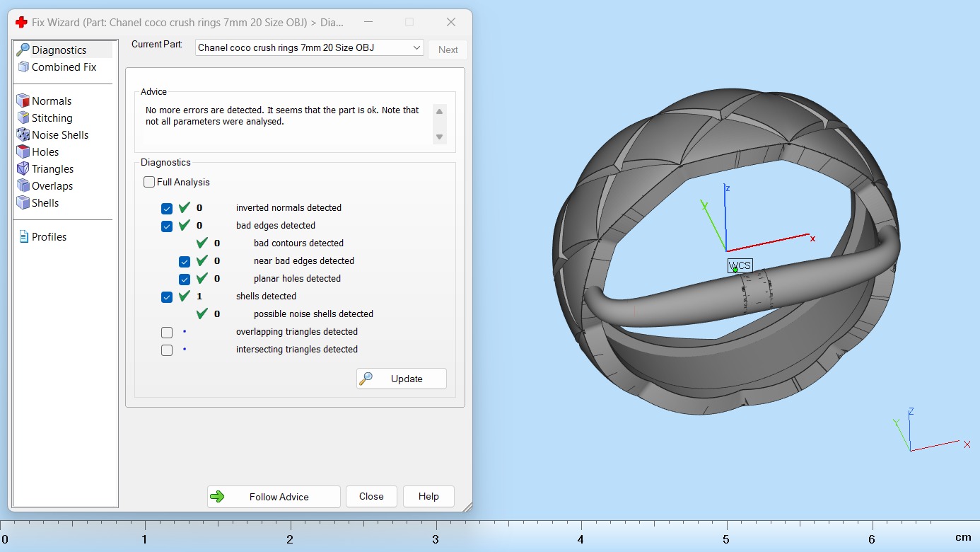
Task: Click the Stitching icon in sidebar
Action: pyautogui.click(x=23, y=118)
